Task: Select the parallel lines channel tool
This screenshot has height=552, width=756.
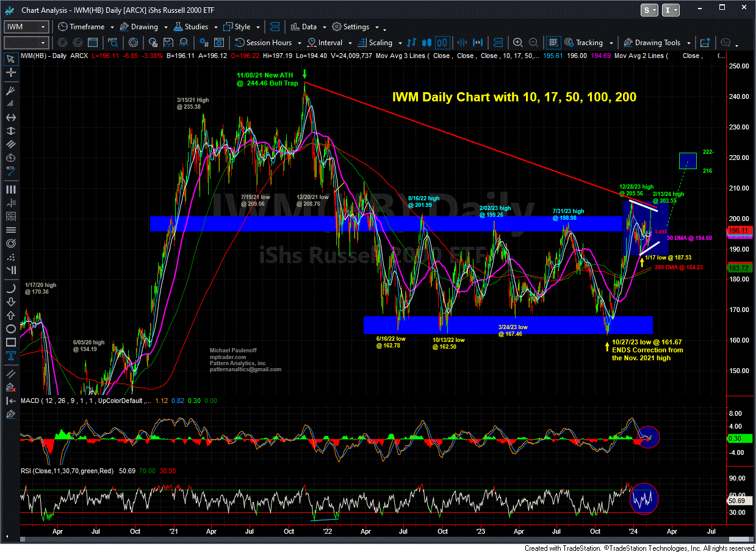Action: point(10,143)
